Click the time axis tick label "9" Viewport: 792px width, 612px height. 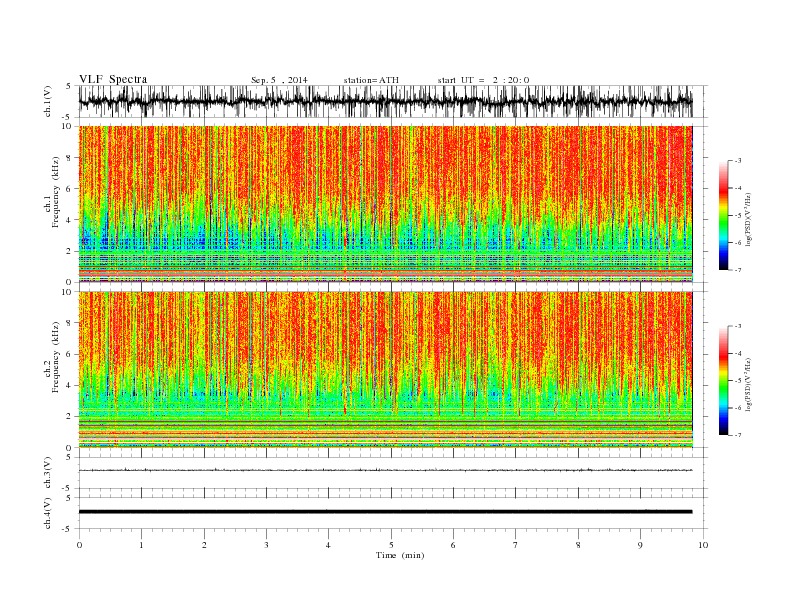[x=640, y=545]
